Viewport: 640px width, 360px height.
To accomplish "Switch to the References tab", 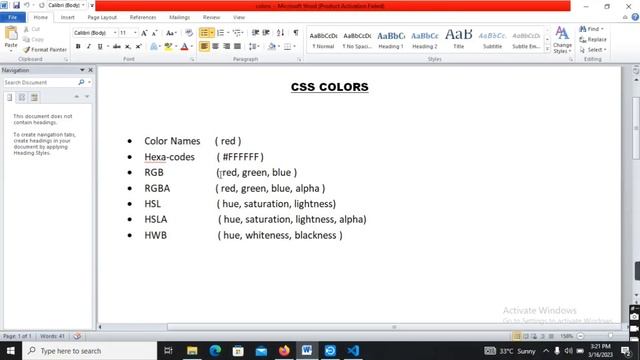I will pos(143,18).
